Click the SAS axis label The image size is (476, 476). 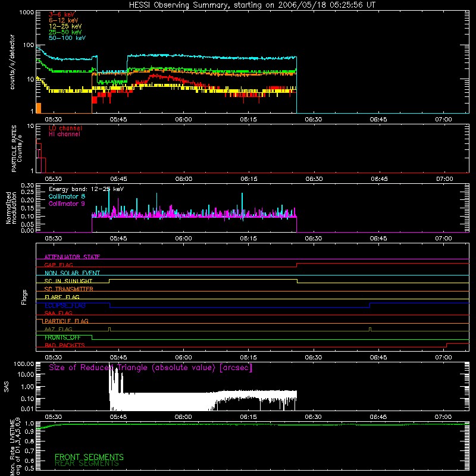coord(6,387)
